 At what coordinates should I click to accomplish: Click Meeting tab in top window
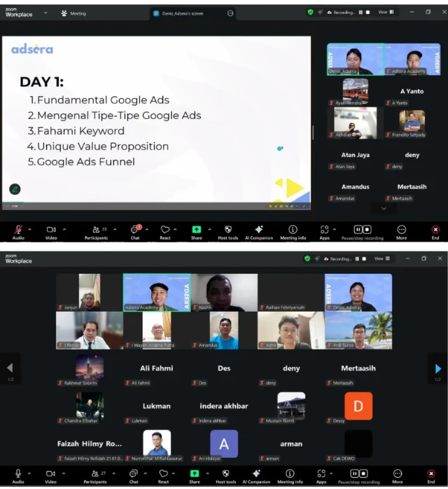73,13
